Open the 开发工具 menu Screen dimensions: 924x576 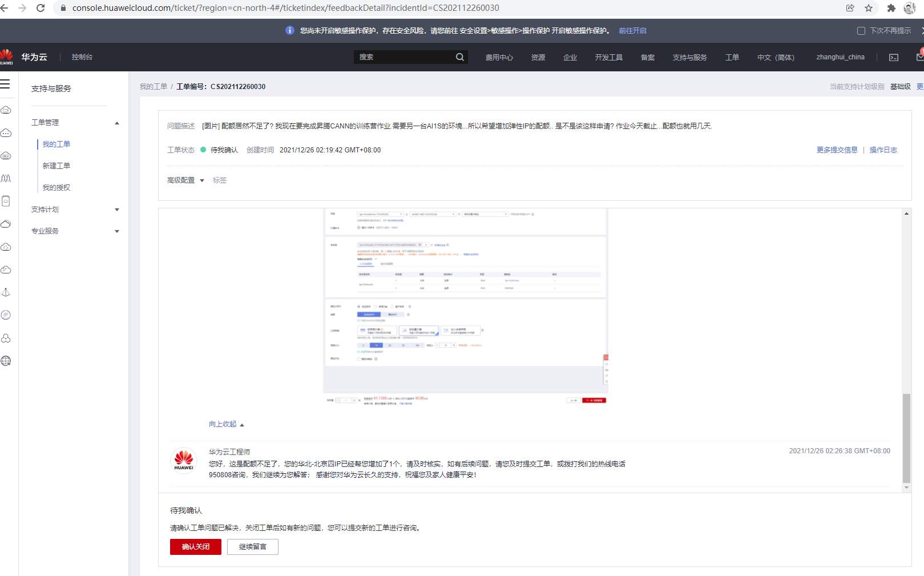click(x=608, y=57)
